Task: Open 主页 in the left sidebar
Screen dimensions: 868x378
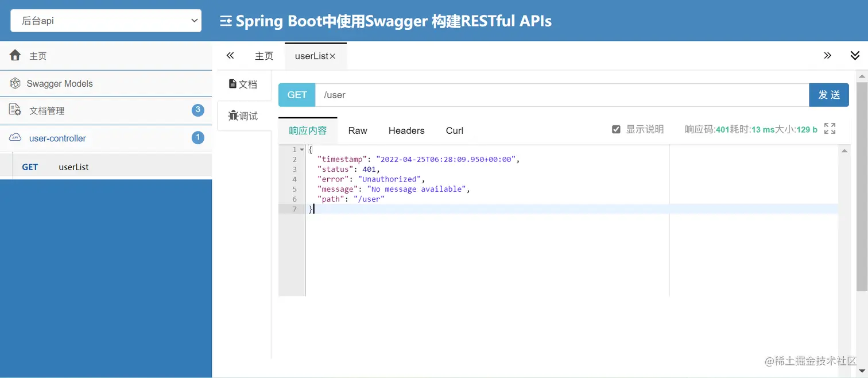Action: [x=106, y=56]
